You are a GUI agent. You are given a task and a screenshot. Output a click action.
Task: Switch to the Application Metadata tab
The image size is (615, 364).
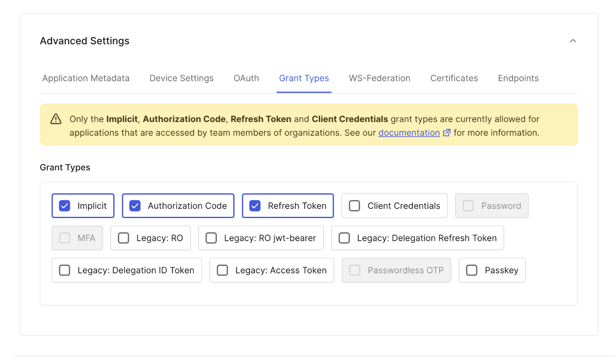point(86,78)
